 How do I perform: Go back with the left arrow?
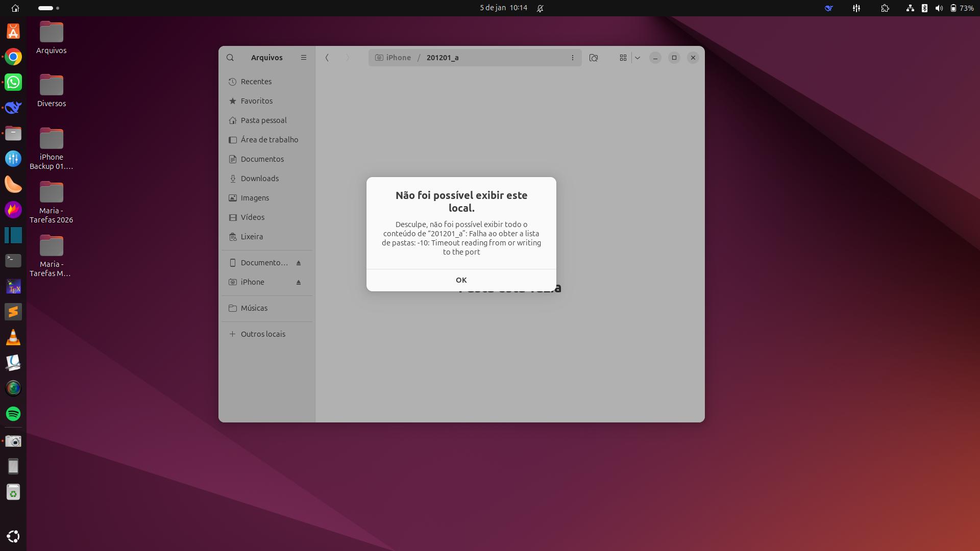(327, 58)
